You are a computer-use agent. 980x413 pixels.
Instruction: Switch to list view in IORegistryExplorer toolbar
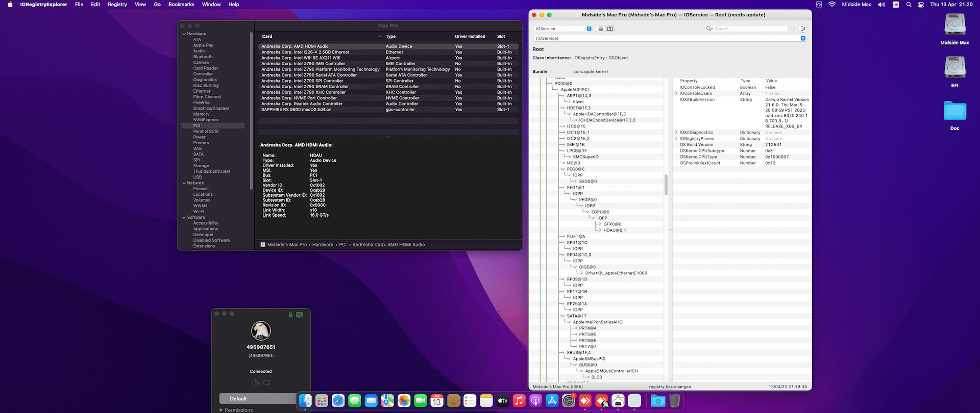(x=601, y=29)
